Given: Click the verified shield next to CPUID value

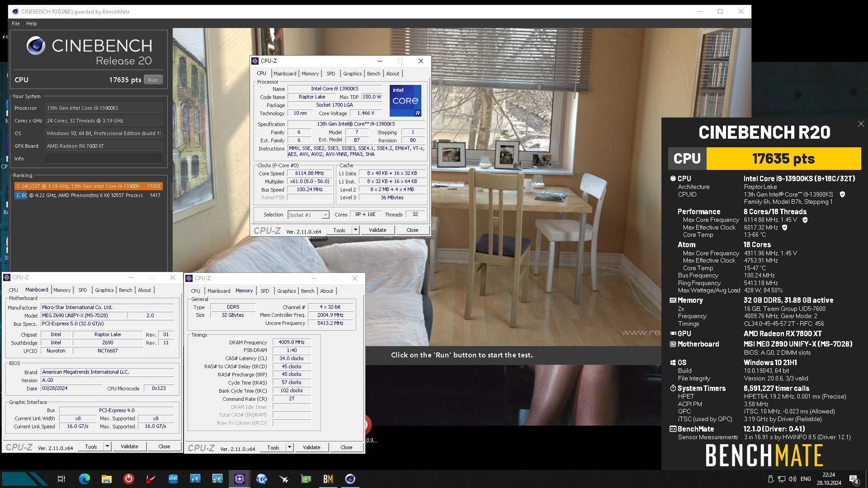Looking at the screenshot, I should 842,194.
